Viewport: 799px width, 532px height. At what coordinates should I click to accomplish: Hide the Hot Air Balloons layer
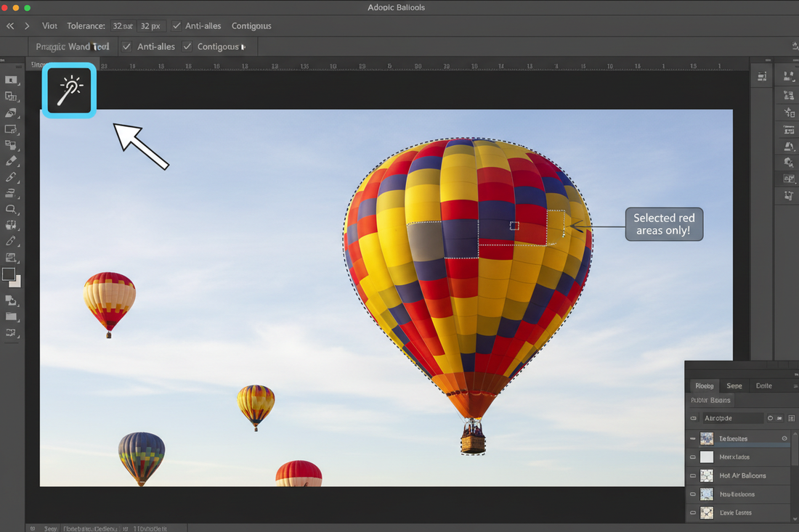693,475
